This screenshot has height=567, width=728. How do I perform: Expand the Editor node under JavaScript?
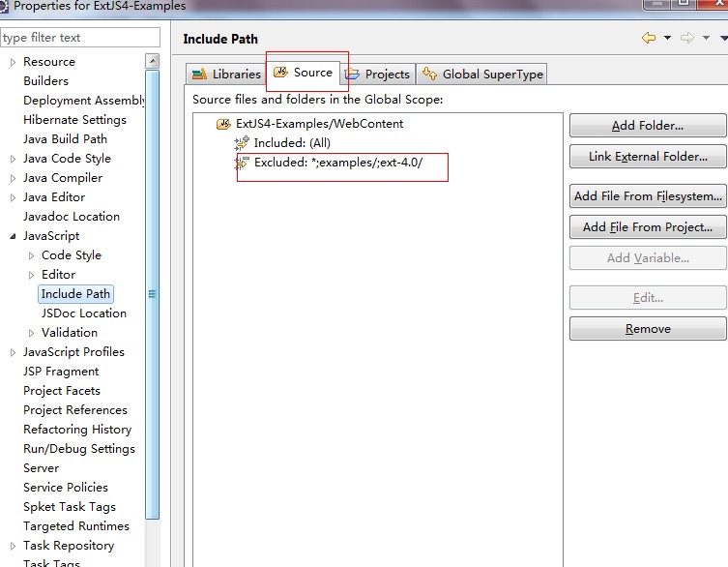(31, 275)
